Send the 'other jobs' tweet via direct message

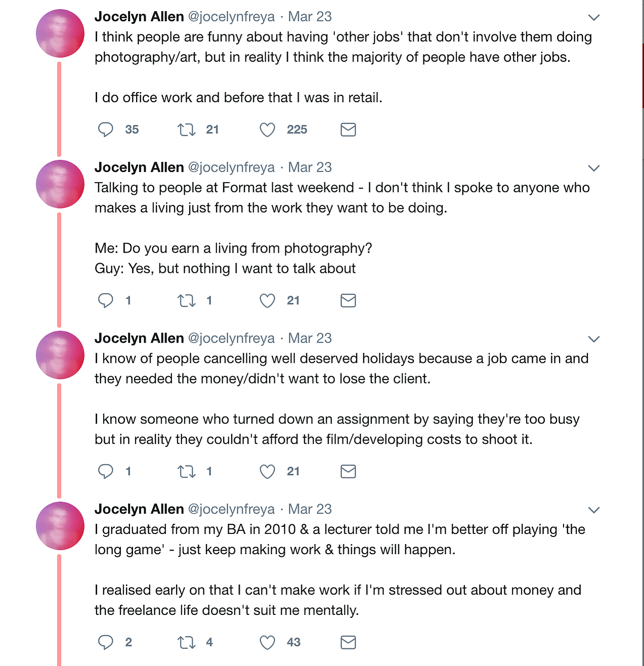(x=348, y=130)
